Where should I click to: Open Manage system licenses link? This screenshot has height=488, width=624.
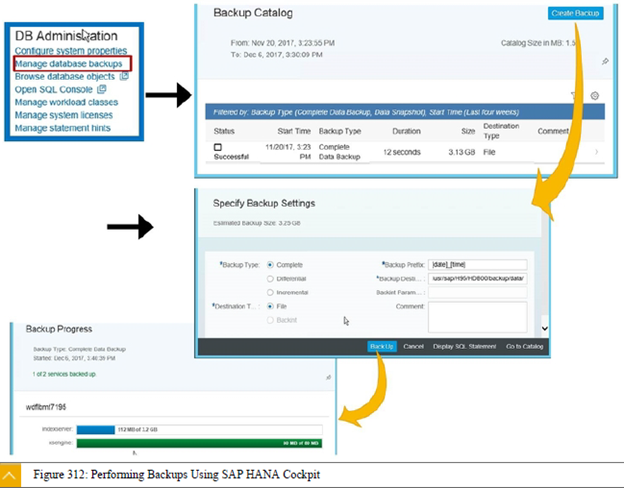64,115
